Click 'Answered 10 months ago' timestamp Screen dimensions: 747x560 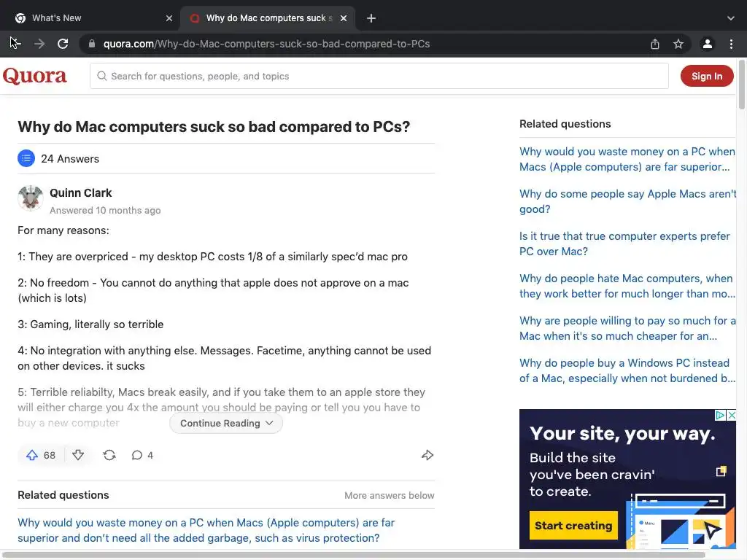[105, 211]
